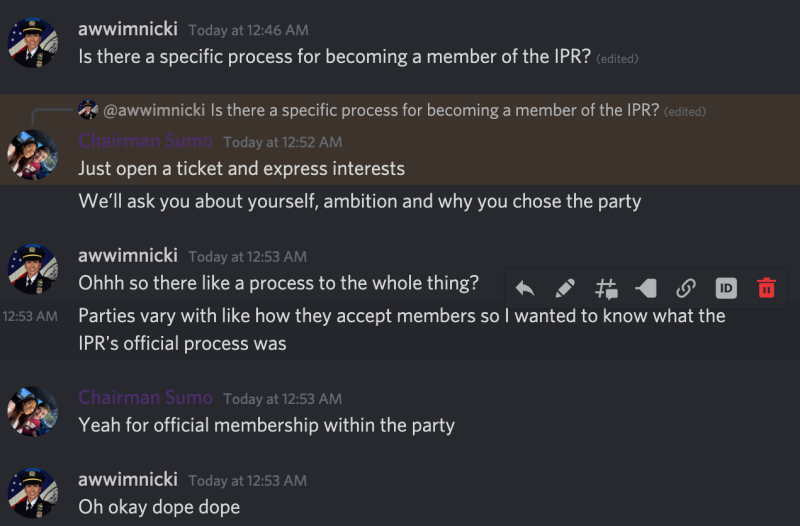The height and width of the screenshot is (526, 800).
Task: Click Chairman Sumo's name at 12:53 AM
Action: (x=145, y=397)
